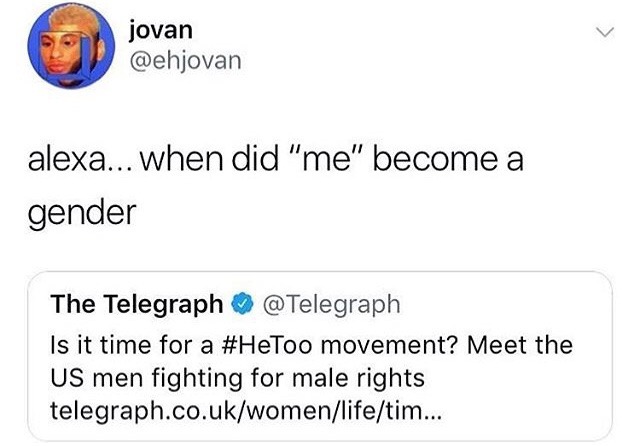The width and height of the screenshot is (640, 446).
Task: Click the blank space beside the @ehjovan handle
Action: pyautogui.click(x=400, y=64)
